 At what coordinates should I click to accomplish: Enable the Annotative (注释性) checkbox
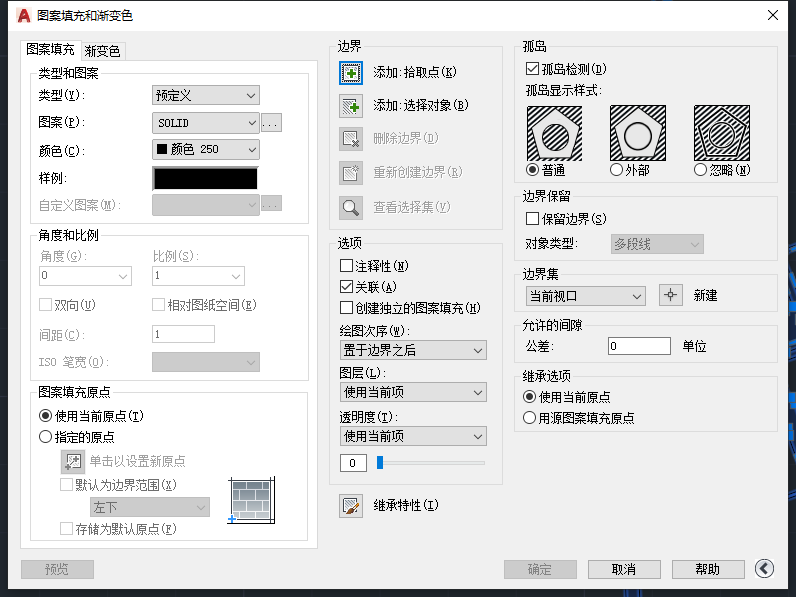347,266
